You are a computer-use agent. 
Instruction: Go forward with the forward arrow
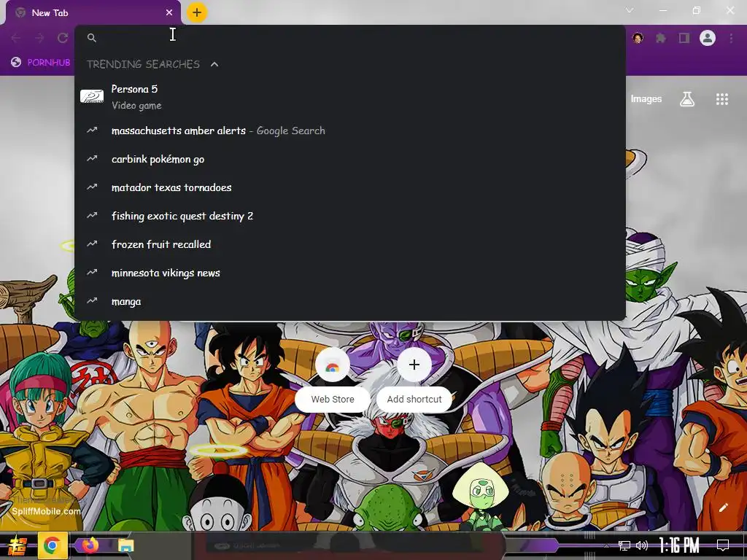pos(39,38)
